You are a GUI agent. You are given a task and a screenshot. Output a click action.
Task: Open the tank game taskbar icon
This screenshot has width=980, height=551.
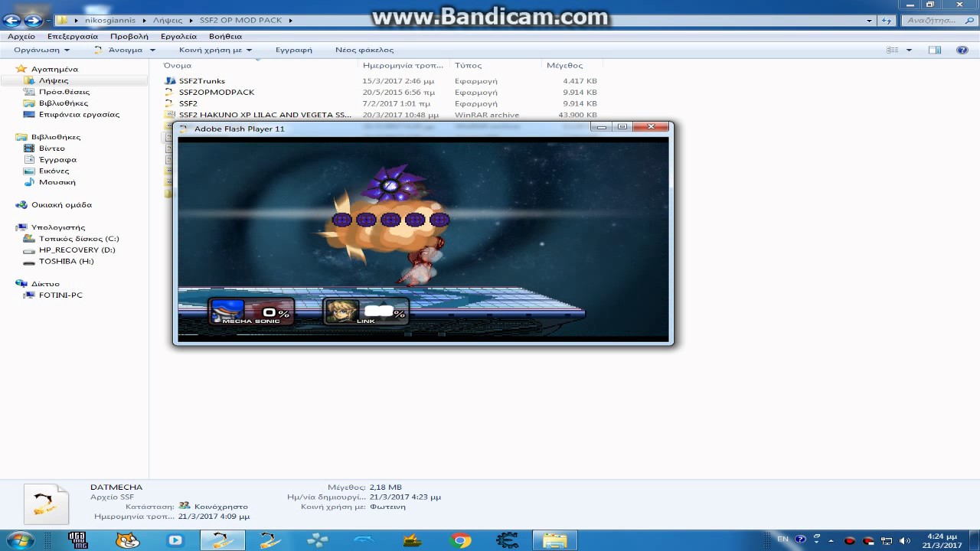point(413,540)
